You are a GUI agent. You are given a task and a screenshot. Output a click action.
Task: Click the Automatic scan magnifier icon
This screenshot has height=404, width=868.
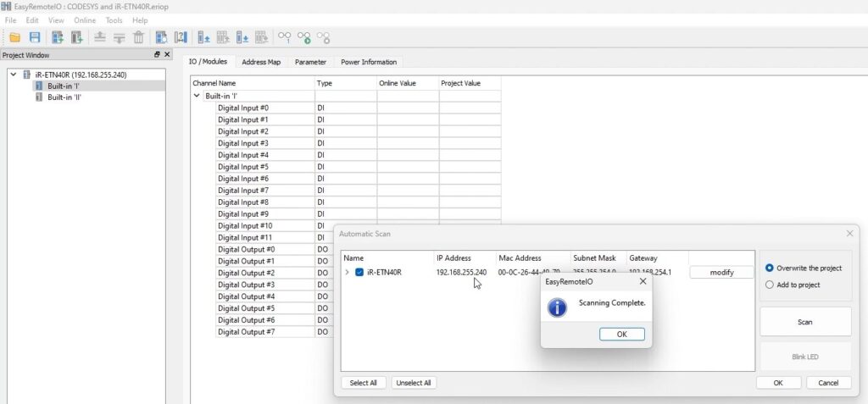pyautogui.click(x=161, y=37)
